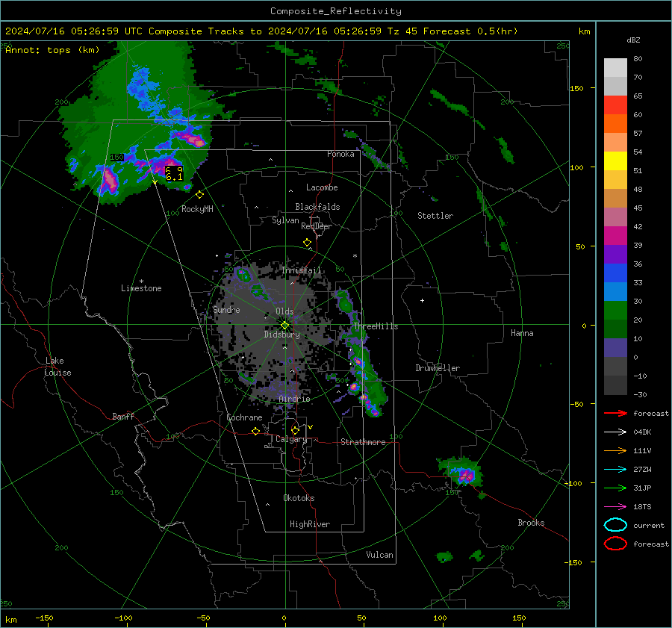Click the Lacombe label

(322, 187)
